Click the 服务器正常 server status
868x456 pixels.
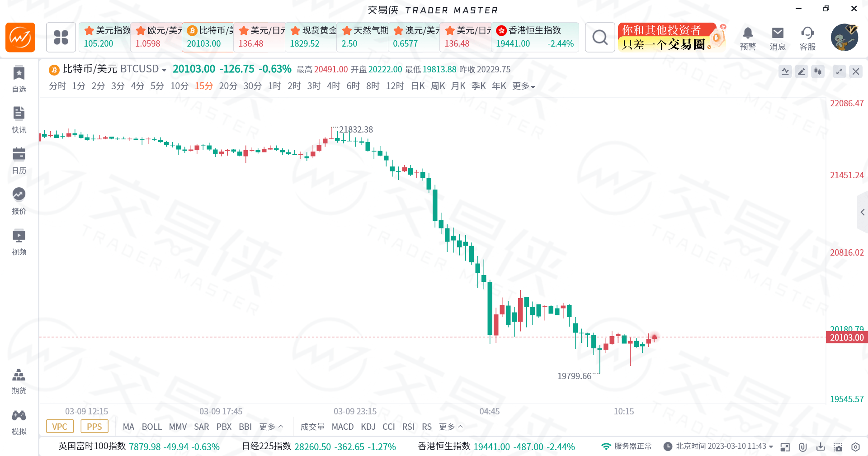click(x=627, y=446)
